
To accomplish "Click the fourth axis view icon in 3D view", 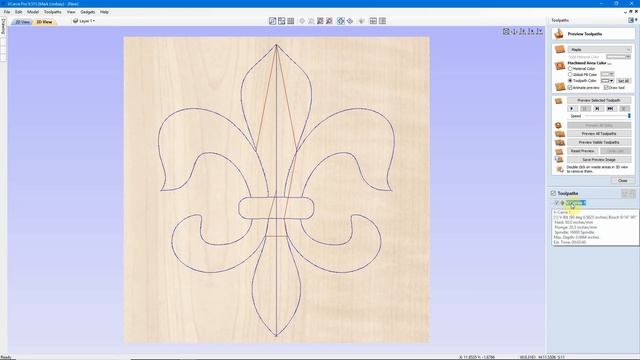I will [531, 31].
